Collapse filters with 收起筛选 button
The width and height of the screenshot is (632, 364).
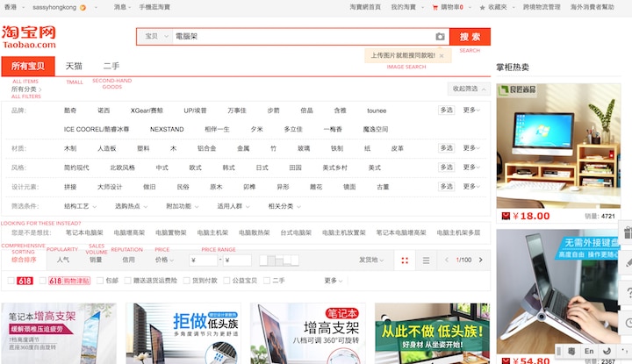click(468, 89)
